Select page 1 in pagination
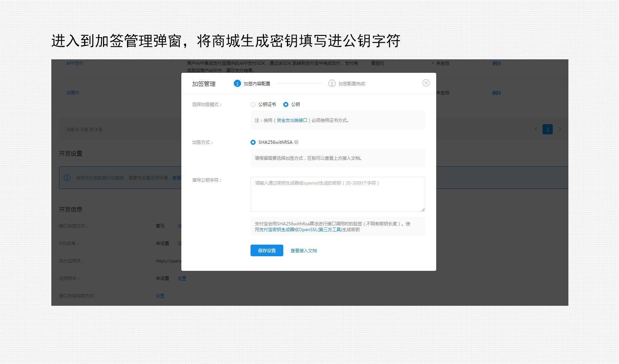 tap(548, 129)
